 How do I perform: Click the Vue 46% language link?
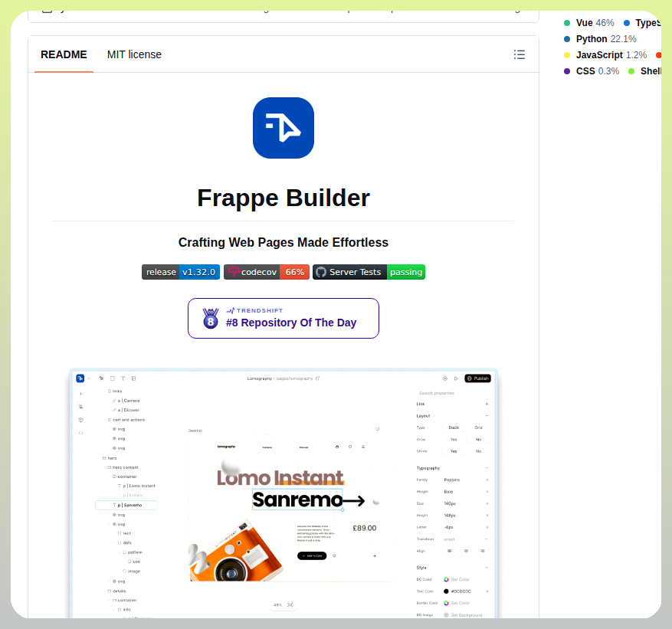pos(588,23)
